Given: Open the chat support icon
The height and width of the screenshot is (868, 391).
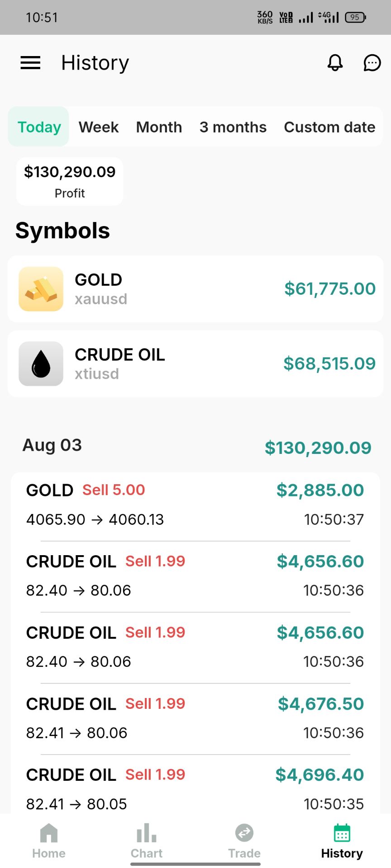Looking at the screenshot, I should 372,63.
